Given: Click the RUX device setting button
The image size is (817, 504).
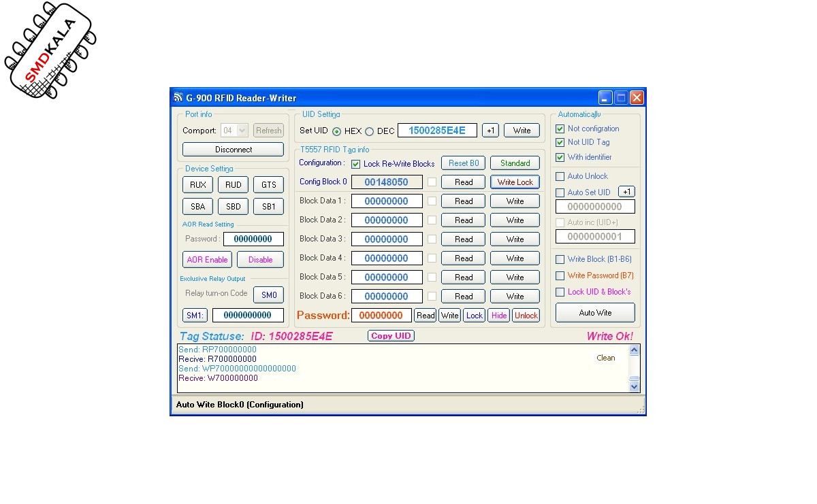Looking at the screenshot, I should [197, 185].
